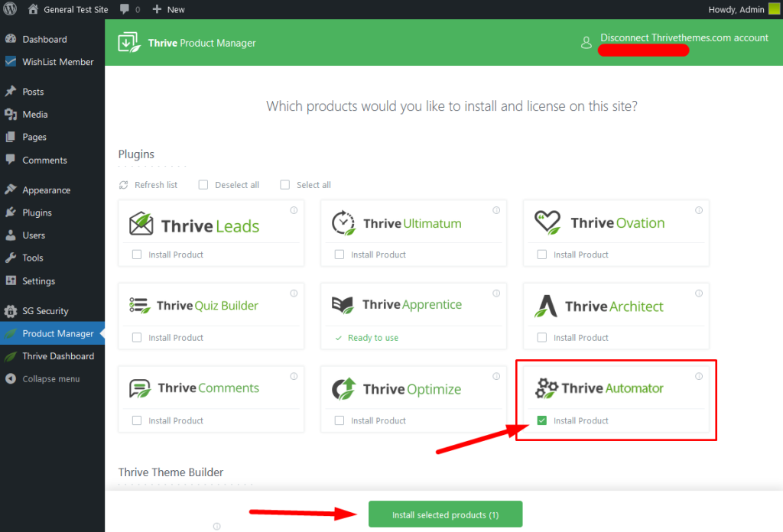
Task: Click Install selected products (1) button
Action: click(446, 514)
